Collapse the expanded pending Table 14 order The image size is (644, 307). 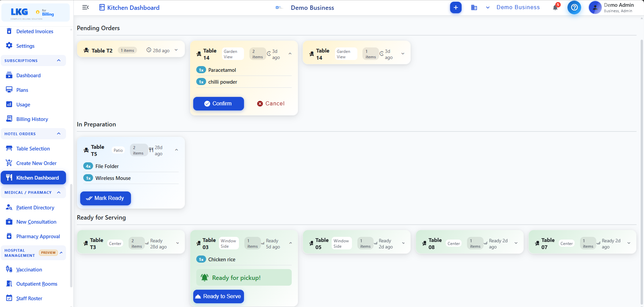[x=290, y=54]
